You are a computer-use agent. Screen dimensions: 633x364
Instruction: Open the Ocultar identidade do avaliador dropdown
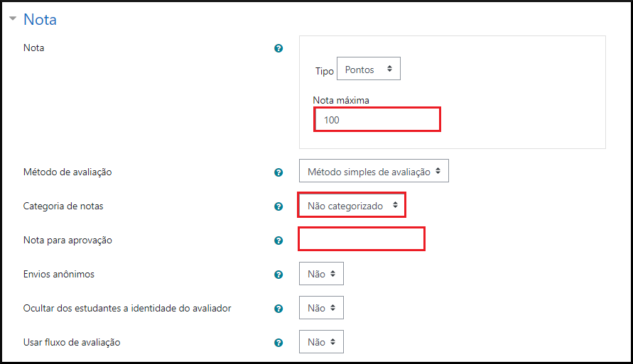[321, 308]
